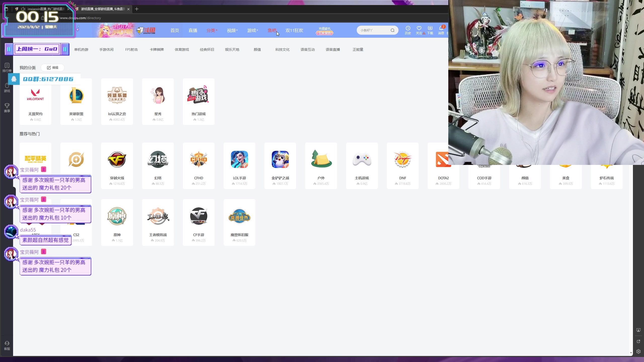
Task: Click the search magnifier icon
Action: click(x=392, y=30)
